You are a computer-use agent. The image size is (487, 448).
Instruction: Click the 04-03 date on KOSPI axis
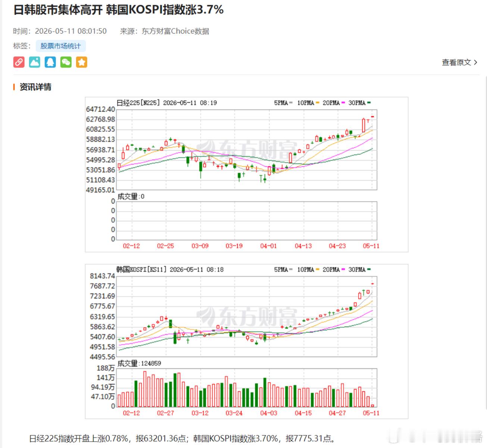pyautogui.click(x=268, y=413)
